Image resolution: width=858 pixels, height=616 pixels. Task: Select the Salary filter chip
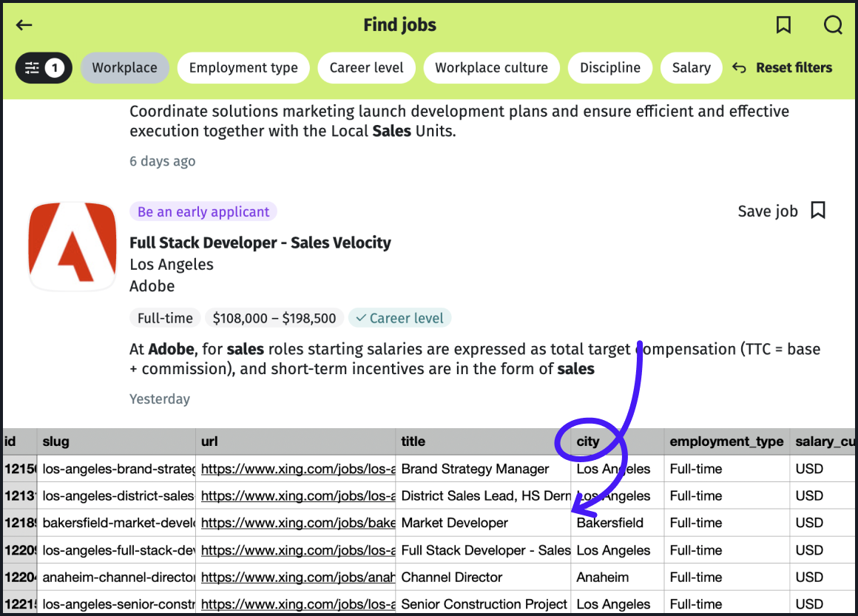point(691,68)
